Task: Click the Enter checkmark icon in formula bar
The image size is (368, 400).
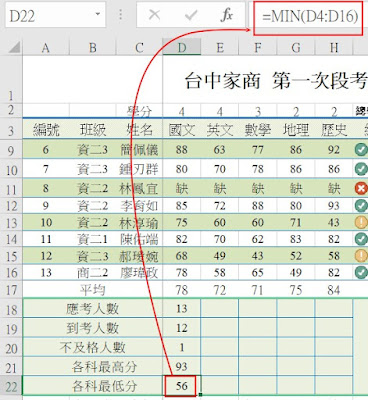Action: coord(191,15)
